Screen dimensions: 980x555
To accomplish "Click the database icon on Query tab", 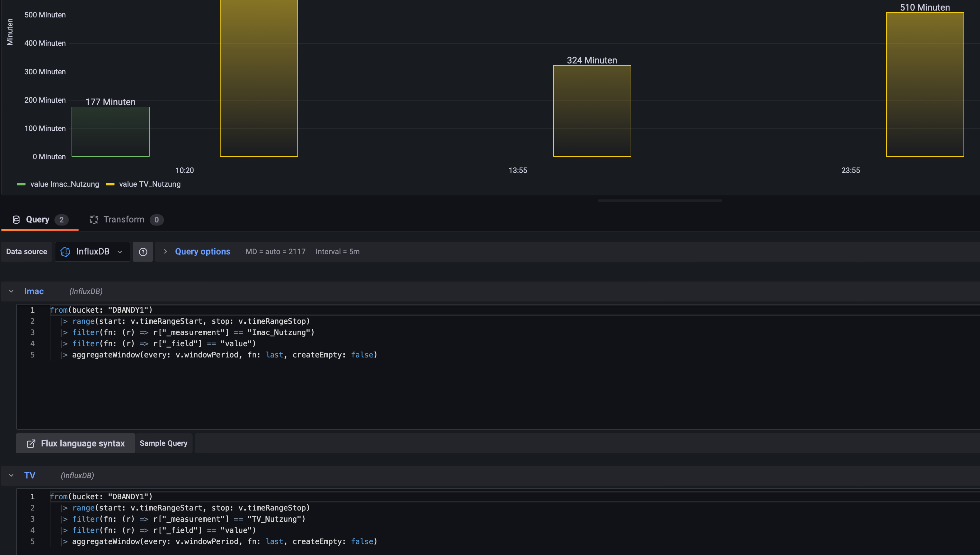I will pos(16,220).
